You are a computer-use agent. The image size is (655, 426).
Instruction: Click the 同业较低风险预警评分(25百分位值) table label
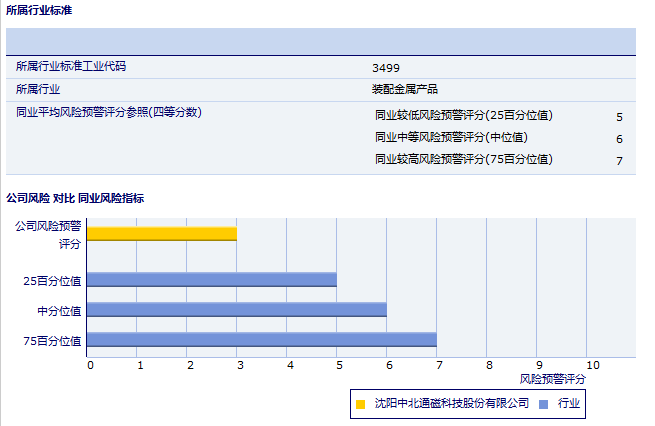point(463,115)
